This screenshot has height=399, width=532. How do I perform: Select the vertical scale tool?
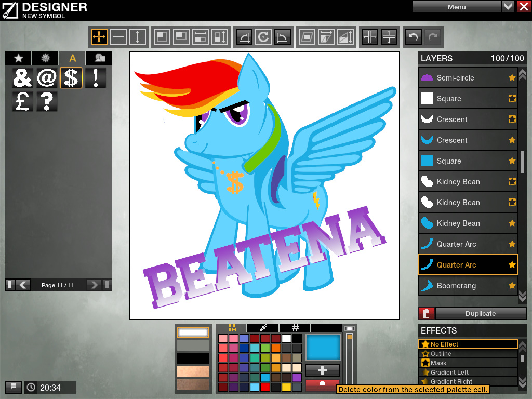pos(220,37)
